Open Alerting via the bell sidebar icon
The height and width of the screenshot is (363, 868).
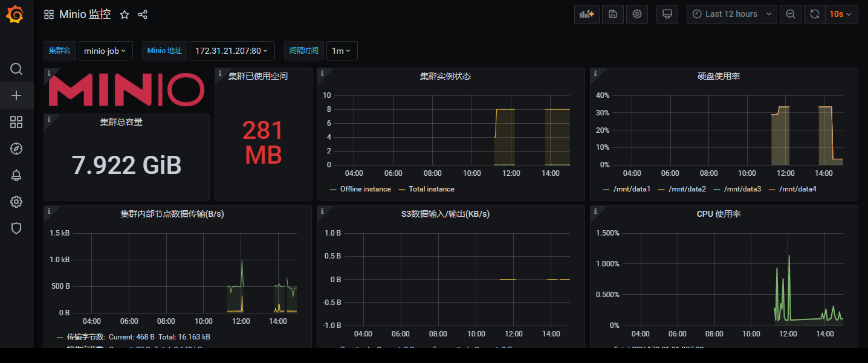[x=16, y=175]
